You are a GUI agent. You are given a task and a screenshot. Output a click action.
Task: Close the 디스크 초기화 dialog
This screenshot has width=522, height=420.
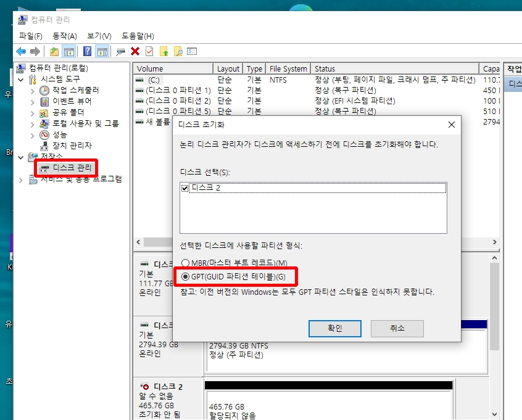(452, 125)
